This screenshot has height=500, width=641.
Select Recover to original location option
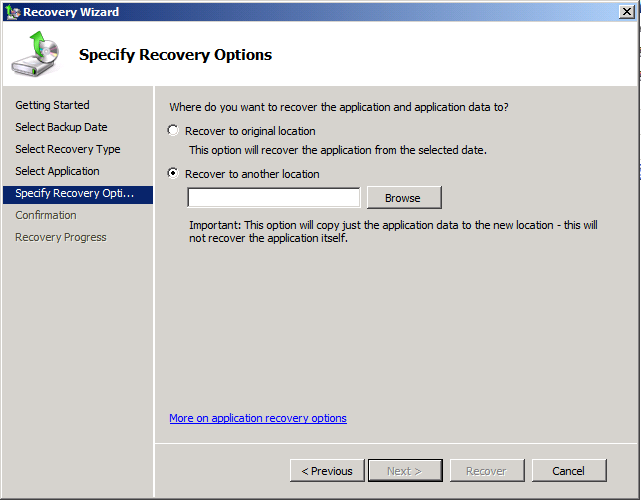click(174, 131)
